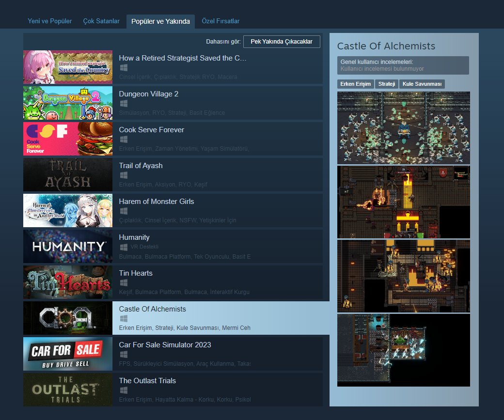
Task: Open Harem of Monster Girls capsule image
Action: (x=68, y=210)
